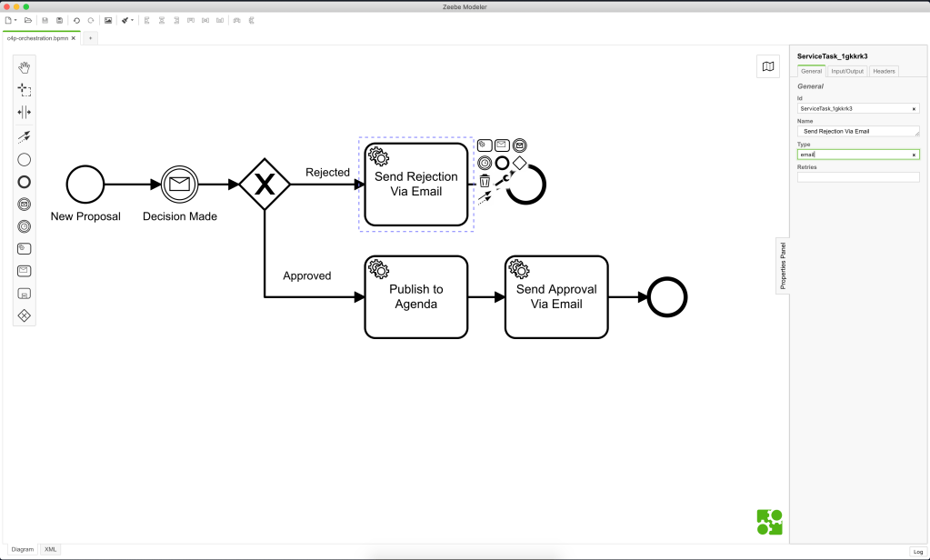This screenshot has height=560, width=930.
Task: Add a new diagram tab
Action: [90, 38]
